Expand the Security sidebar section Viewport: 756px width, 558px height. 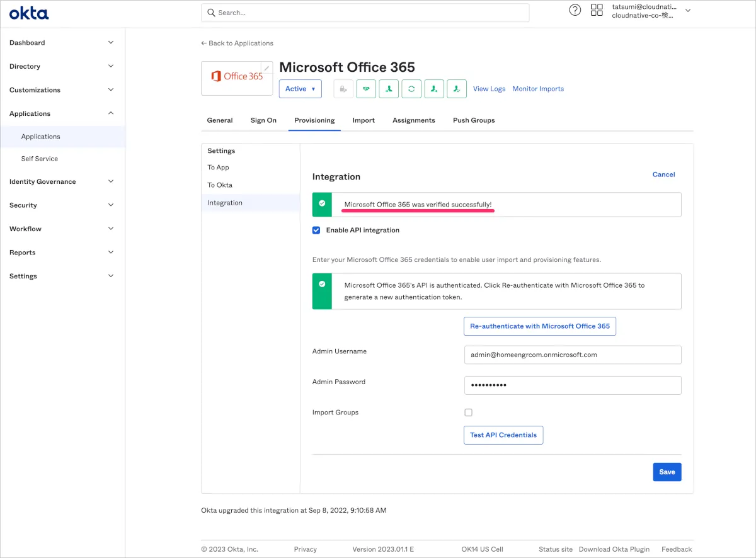[x=62, y=205]
